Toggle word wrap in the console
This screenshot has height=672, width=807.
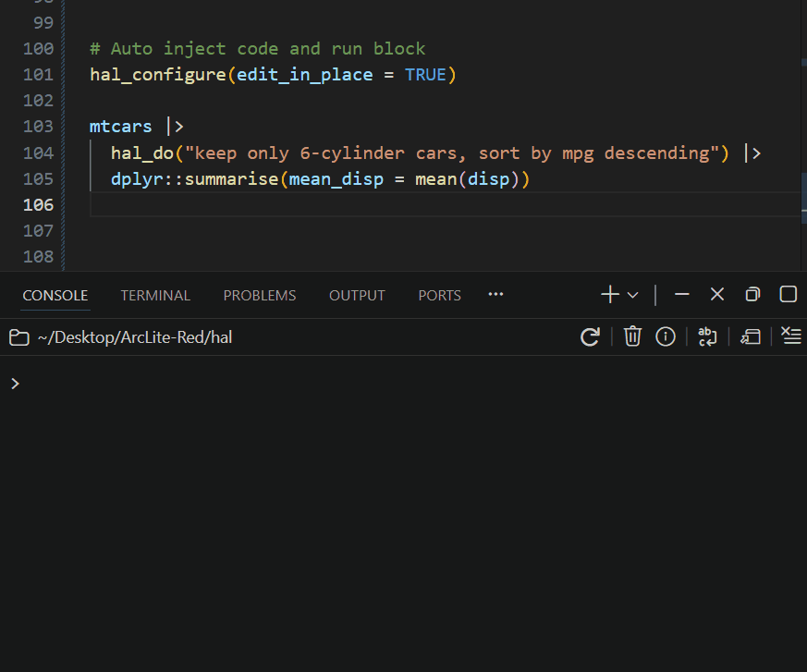tap(708, 337)
